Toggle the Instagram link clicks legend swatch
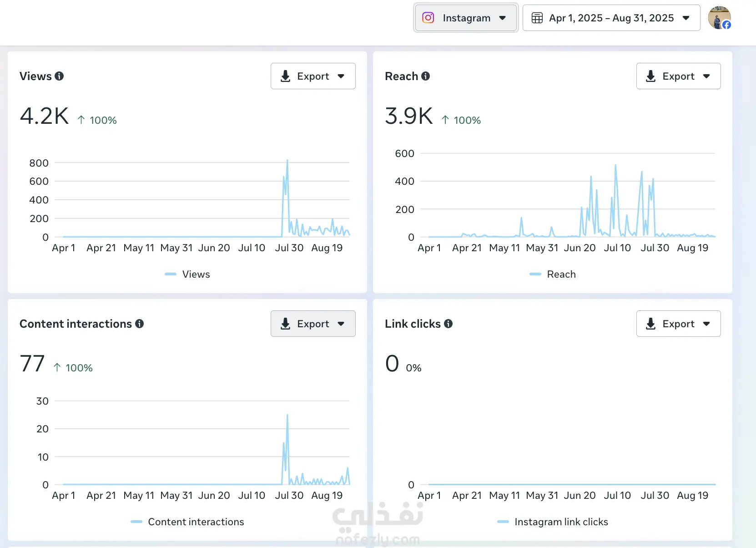Viewport: 756px width, 548px height. tap(503, 522)
